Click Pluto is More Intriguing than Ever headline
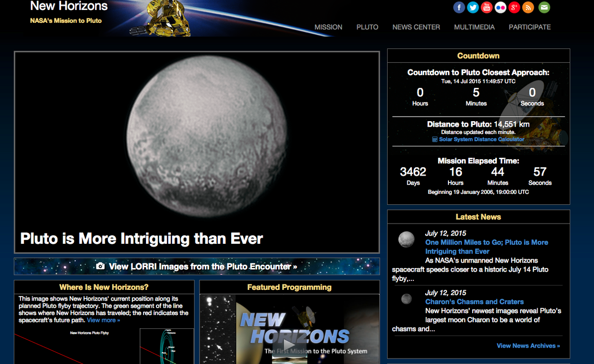The height and width of the screenshot is (364, 594). 142,239
